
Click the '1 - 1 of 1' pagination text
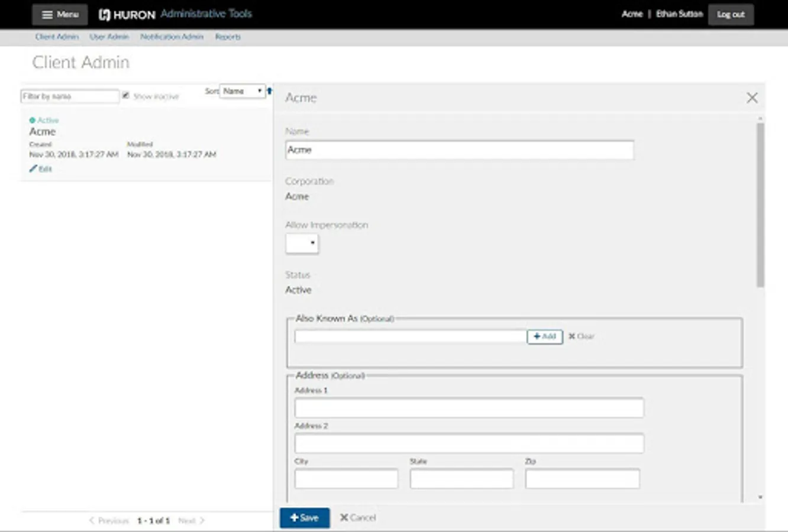point(153,521)
